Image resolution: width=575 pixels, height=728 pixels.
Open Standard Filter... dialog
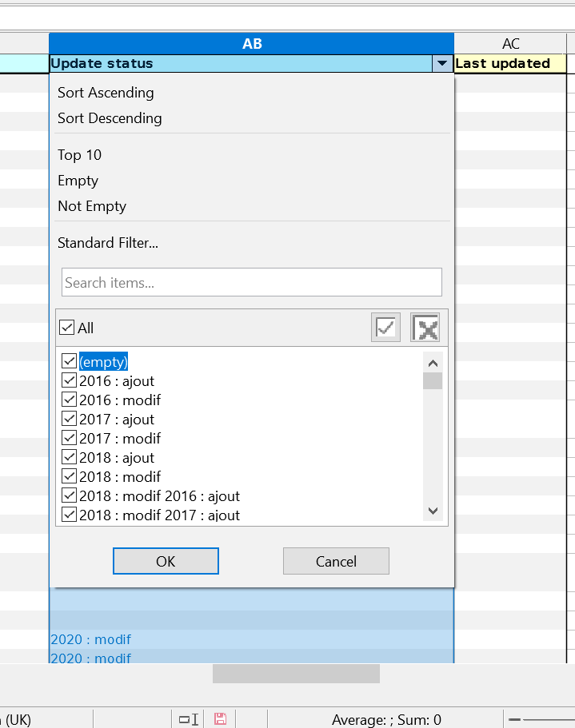click(108, 242)
